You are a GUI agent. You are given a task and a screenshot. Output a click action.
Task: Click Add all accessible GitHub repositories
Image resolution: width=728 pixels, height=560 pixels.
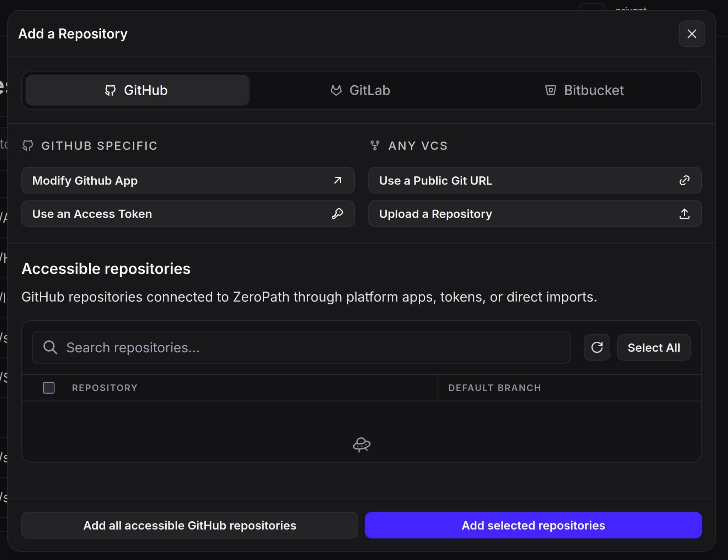(x=189, y=525)
